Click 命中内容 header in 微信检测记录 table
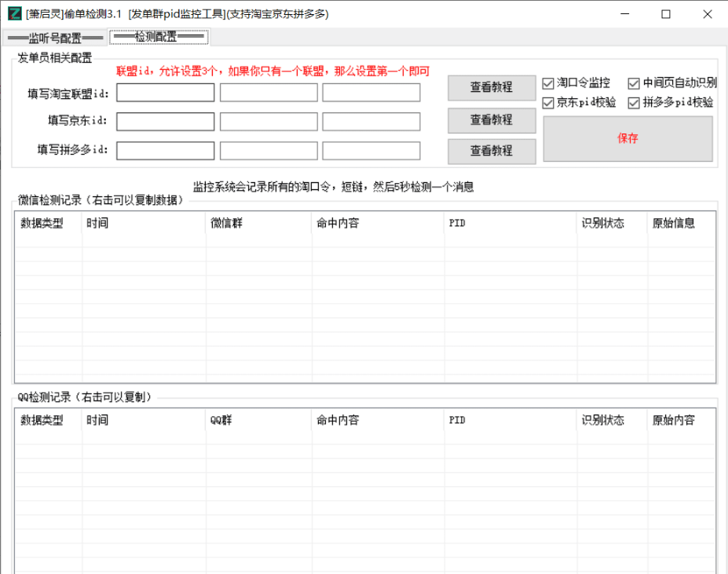 378,223
